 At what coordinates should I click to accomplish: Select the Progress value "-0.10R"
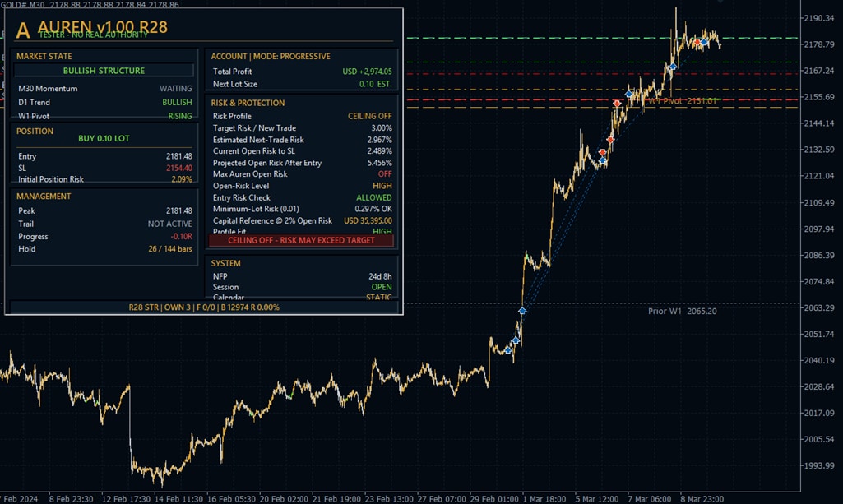pos(182,237)
